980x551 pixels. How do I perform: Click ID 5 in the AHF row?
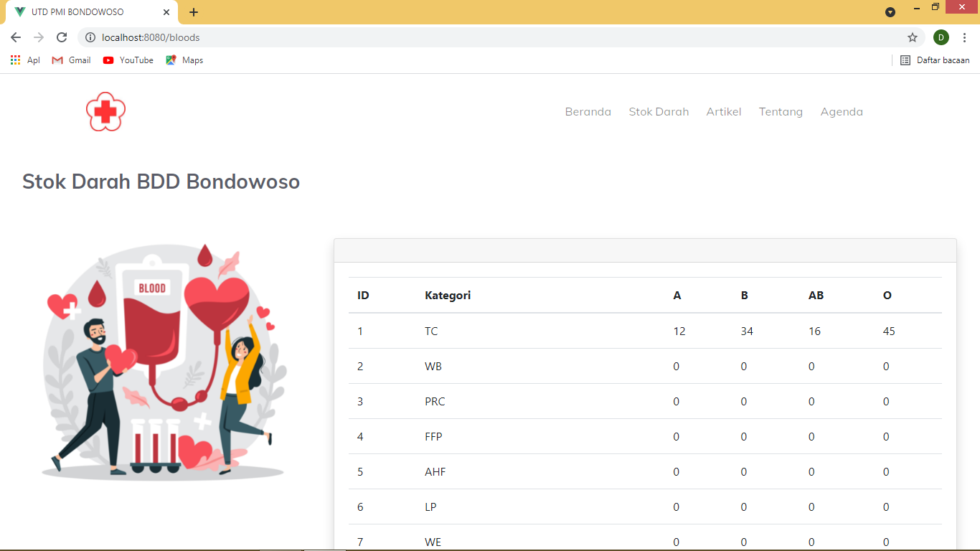(360, 472)
